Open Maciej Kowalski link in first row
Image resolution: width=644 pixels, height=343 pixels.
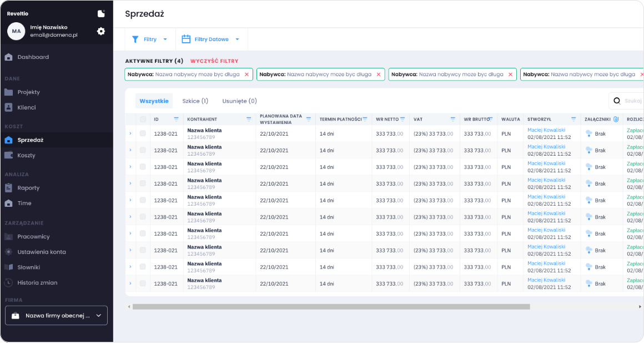(x=546, y=130)
